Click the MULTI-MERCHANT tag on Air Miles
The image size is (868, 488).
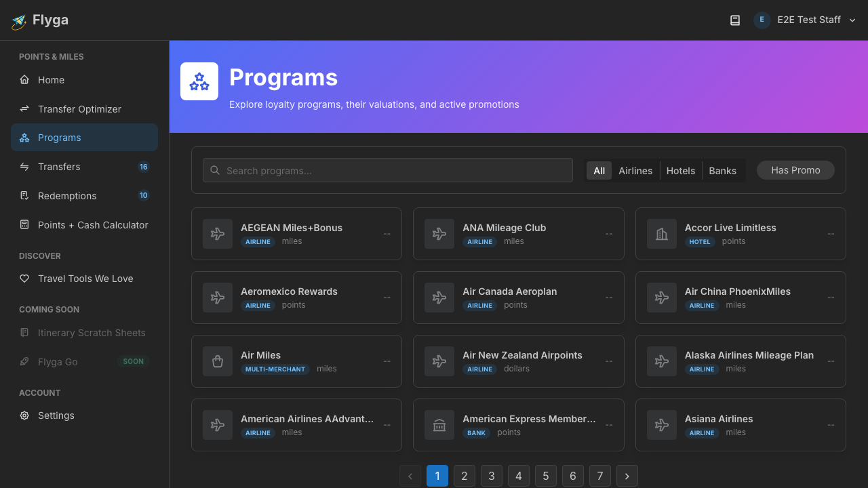pos(275,369)
